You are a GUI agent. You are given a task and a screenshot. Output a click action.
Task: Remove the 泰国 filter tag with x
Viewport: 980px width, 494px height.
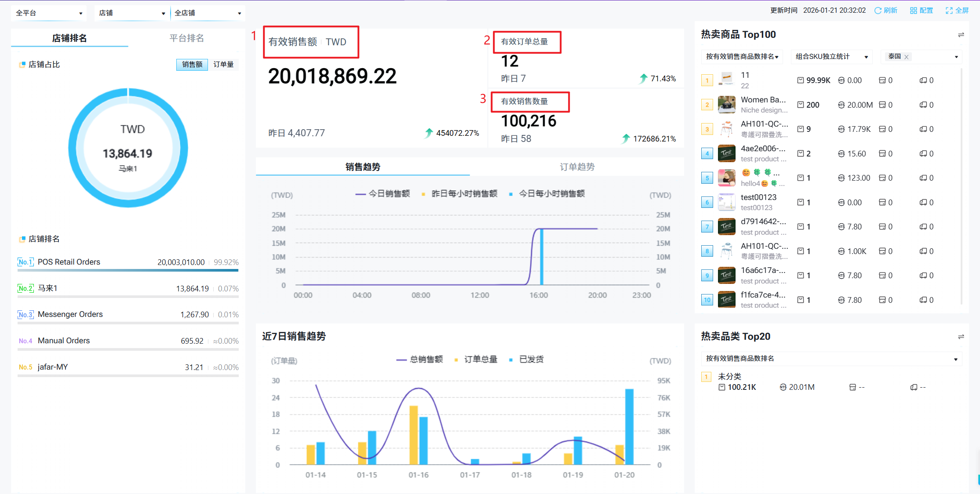(x=906, y=57)
